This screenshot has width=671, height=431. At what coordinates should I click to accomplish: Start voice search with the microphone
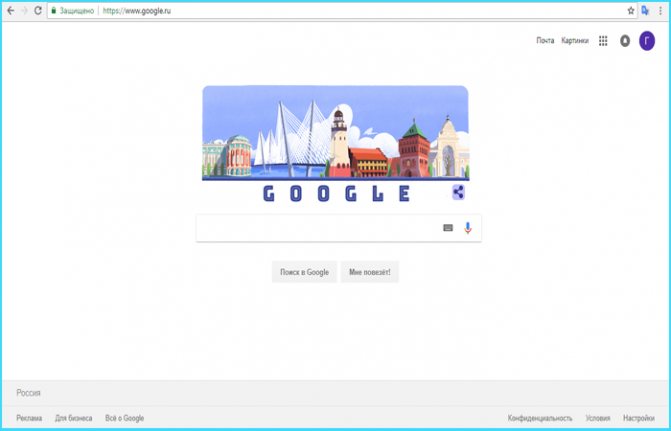coord(468,228)
